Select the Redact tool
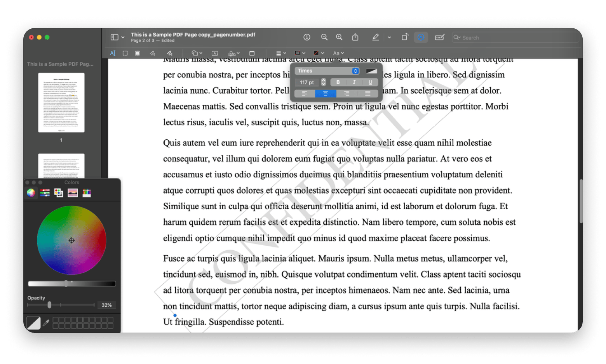Screen dimensions: 606x364 pos(137,53)
